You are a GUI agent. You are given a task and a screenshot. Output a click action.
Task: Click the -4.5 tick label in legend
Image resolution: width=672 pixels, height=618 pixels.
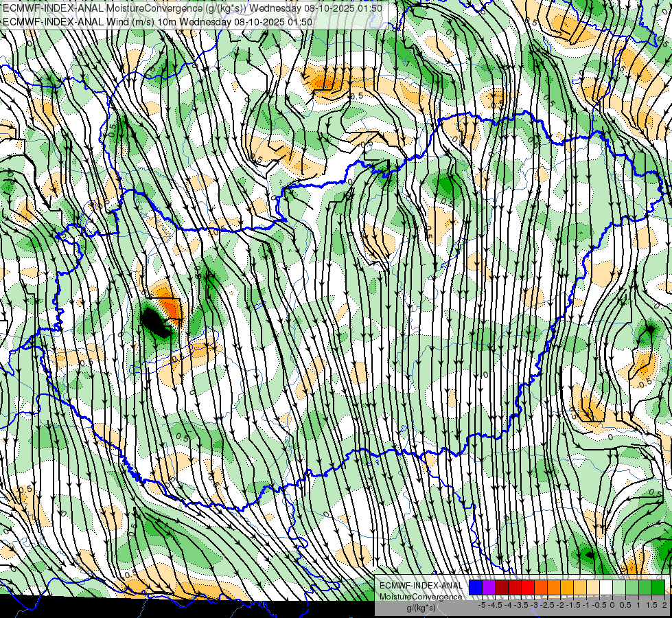[x=495, y=605]
